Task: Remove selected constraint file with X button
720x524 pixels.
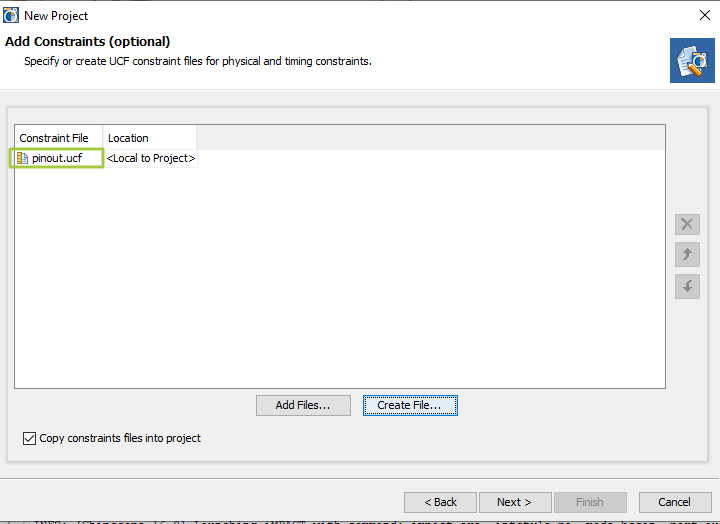Action: pos(686,224)
